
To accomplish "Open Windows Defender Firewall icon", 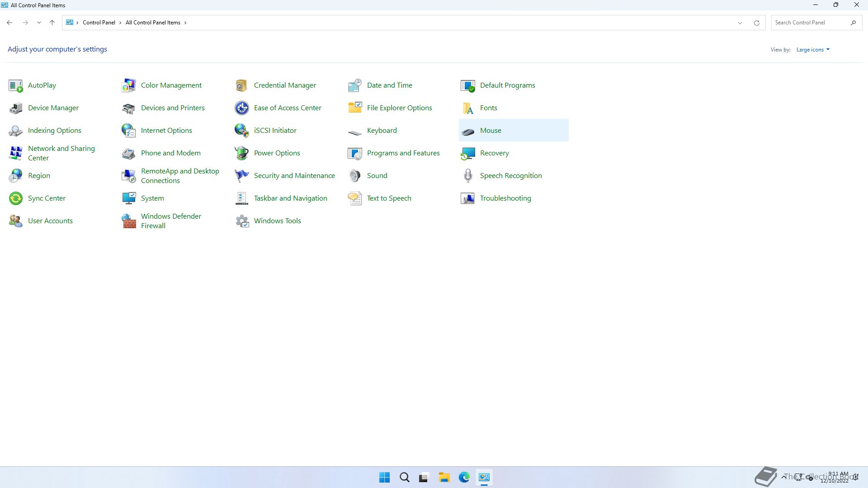I will click(129, 221).
